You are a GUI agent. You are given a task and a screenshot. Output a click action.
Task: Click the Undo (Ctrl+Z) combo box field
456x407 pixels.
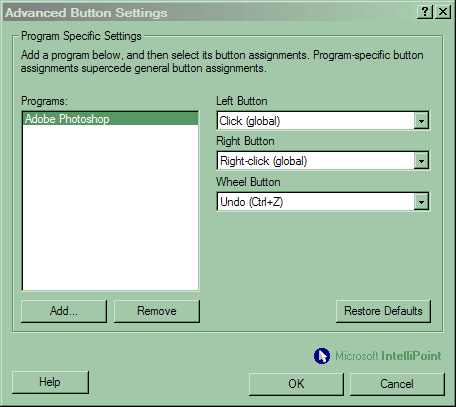[x=323, y=202]
